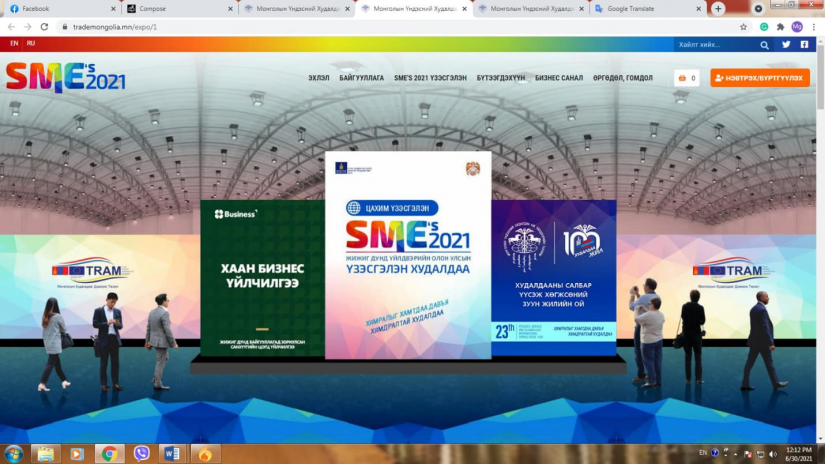Screen dimensions: 825x464
Task: Close the Compose tab
Action: (x=230, y=9)
